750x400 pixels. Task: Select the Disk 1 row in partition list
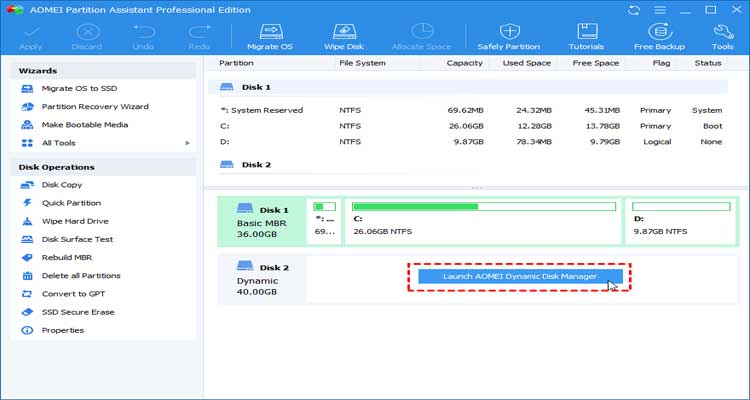pos(468,87)
